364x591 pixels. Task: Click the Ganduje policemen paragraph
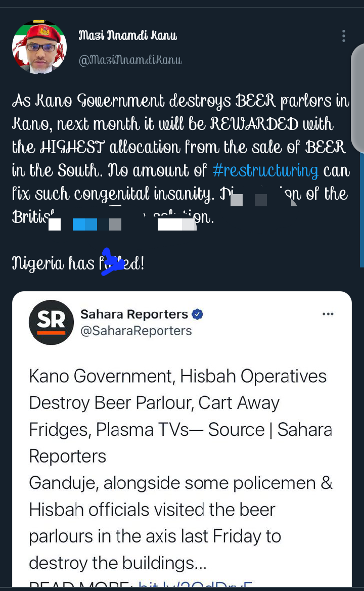(180, 523)
